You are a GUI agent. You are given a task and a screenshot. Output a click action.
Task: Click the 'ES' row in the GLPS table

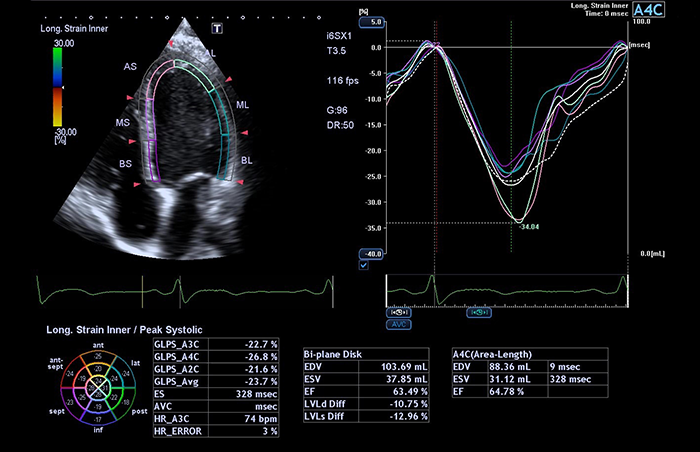coord(216,394)
